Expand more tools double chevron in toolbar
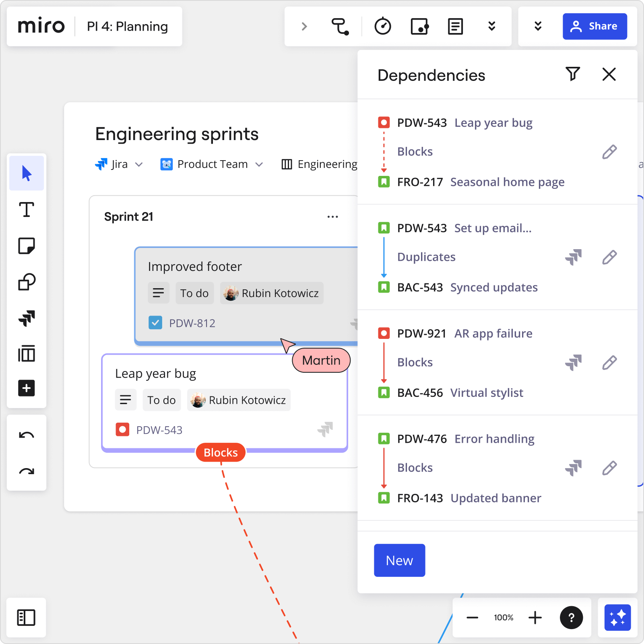644x644 pixels. pos(491,27)
